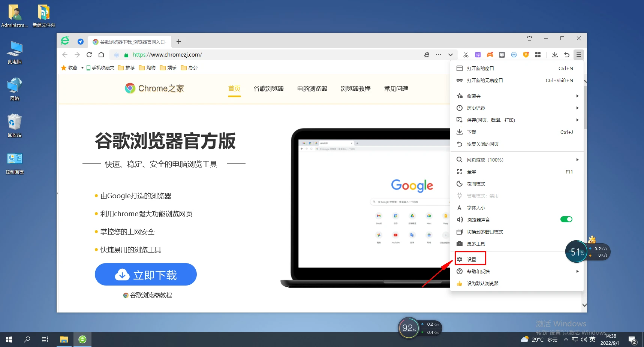Screen dimensions: 644x347
Task: Open the blue ad-block circle icon
Action: click(x=514, y=55)
